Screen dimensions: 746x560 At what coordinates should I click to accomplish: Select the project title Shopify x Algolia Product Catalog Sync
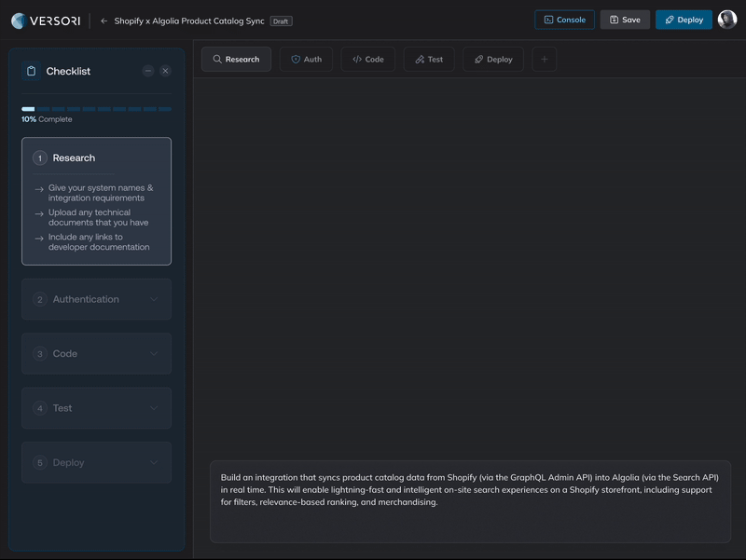(x=189, y=20)
